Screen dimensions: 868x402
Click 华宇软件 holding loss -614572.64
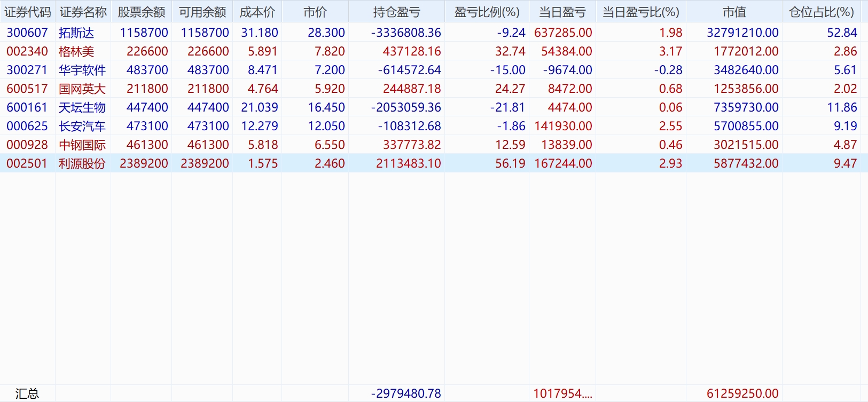pos(409,70)
